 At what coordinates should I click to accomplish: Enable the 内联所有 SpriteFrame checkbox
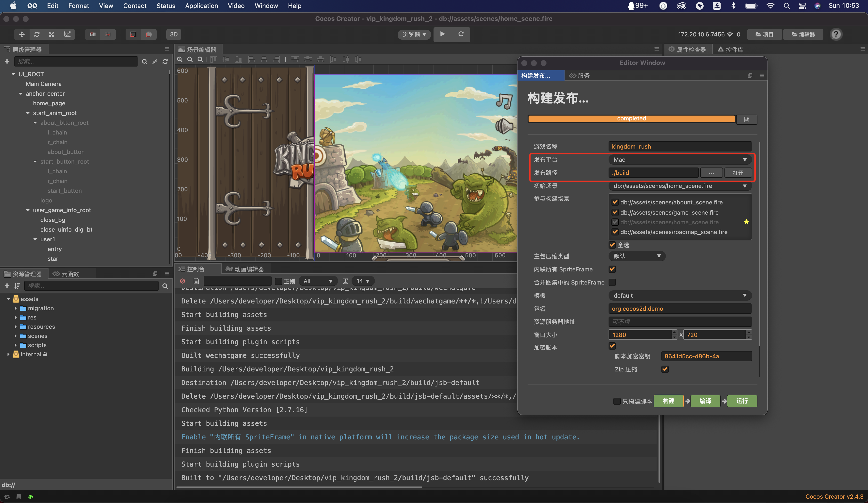tap(612, 269)
